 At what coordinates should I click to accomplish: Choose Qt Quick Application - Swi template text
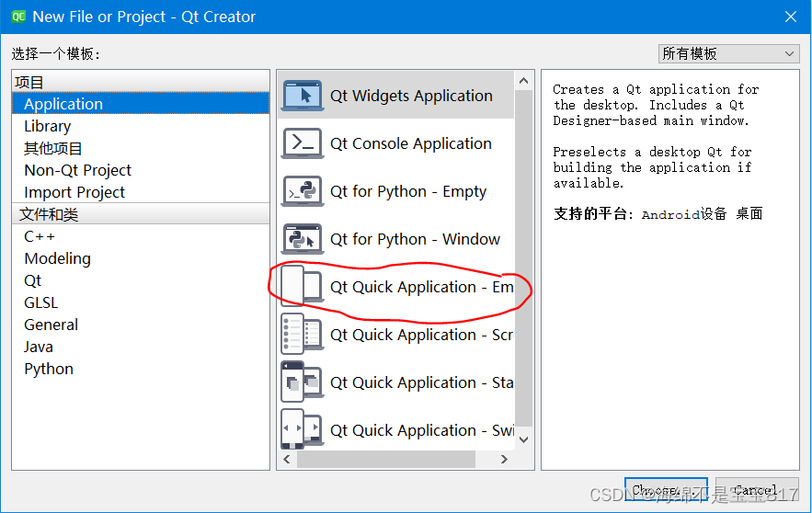(x=421, y=430)
